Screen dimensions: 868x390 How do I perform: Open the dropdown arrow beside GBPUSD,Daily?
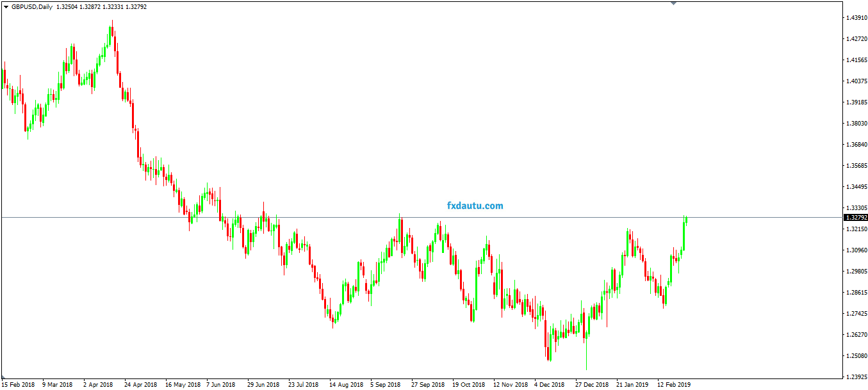click(6, 7)
